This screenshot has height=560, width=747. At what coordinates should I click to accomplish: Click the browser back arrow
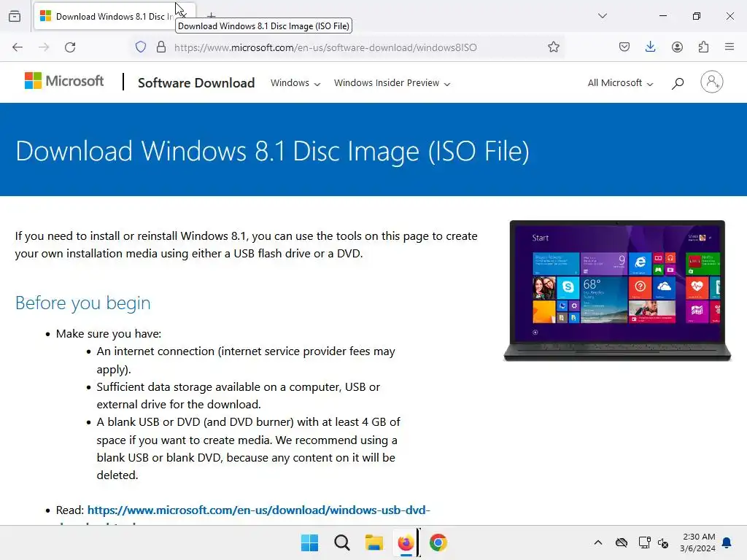(18, 47)
